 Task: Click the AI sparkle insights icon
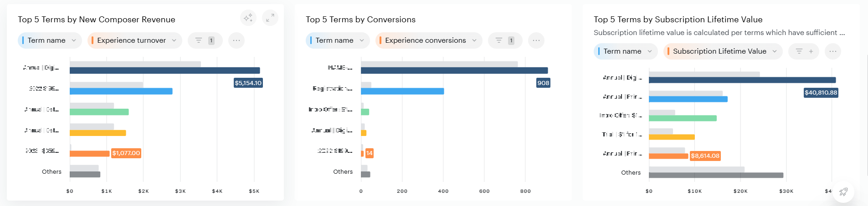coord(248,18)
